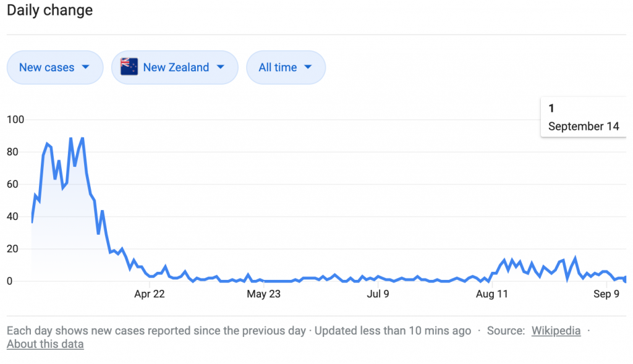The image size is (633, 364).
Task: Click the late-August spike on the chart line
Action: pos(576,258)
